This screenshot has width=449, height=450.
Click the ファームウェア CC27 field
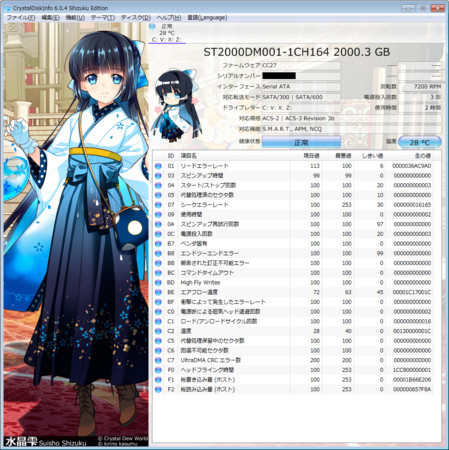tap(301, 65)
